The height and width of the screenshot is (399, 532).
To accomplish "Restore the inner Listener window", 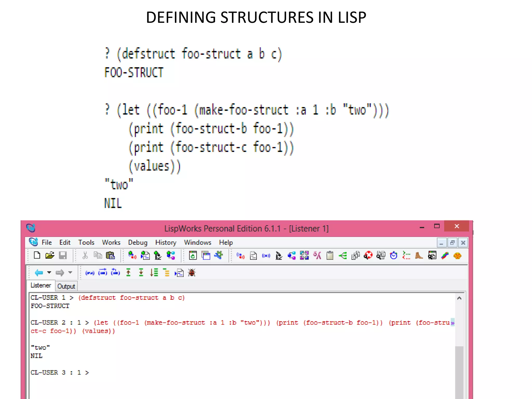I will 452,243.
